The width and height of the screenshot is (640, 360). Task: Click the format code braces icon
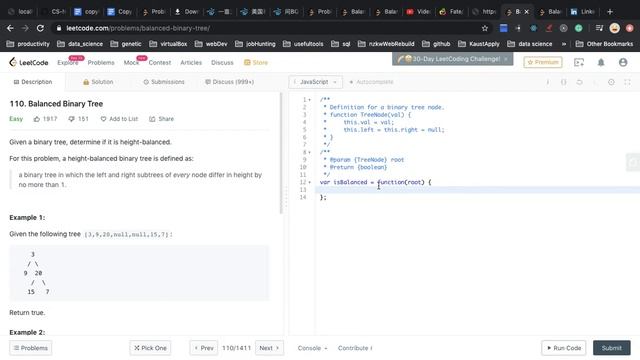click(564, 82)
